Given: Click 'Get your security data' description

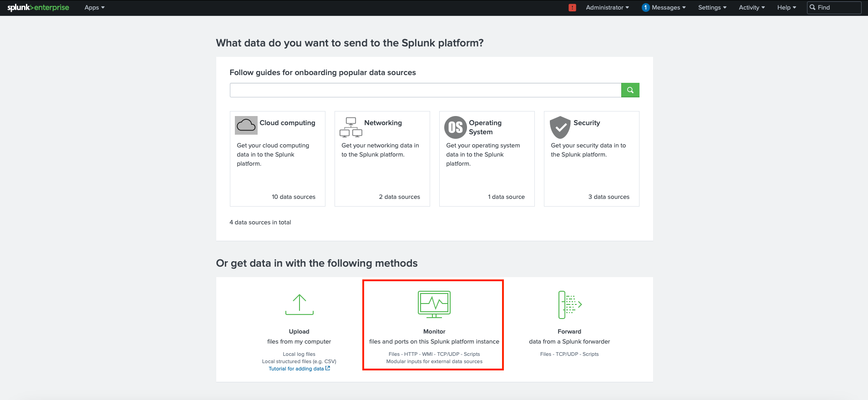Looking at the screenshot, I should click(589, 150).
